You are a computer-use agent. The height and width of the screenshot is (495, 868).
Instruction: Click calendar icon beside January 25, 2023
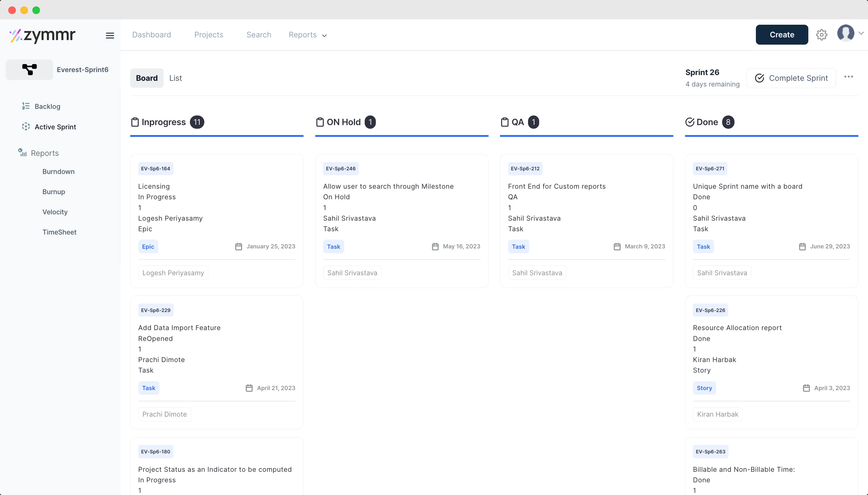tap(239, 247)
